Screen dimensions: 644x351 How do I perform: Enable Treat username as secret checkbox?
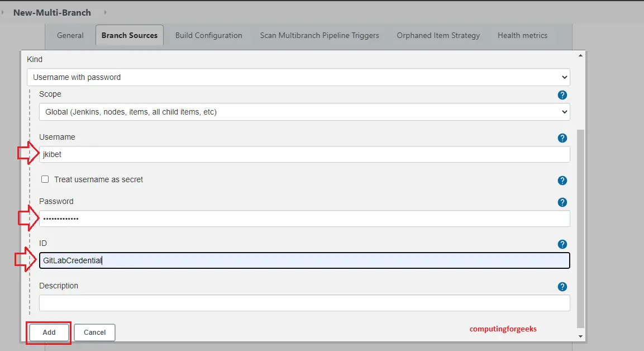(45, 179)
